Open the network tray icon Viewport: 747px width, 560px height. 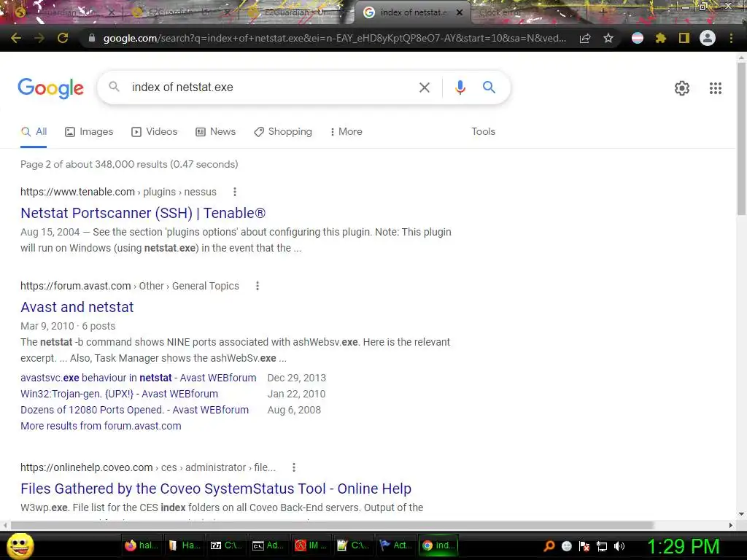(602, 546)
